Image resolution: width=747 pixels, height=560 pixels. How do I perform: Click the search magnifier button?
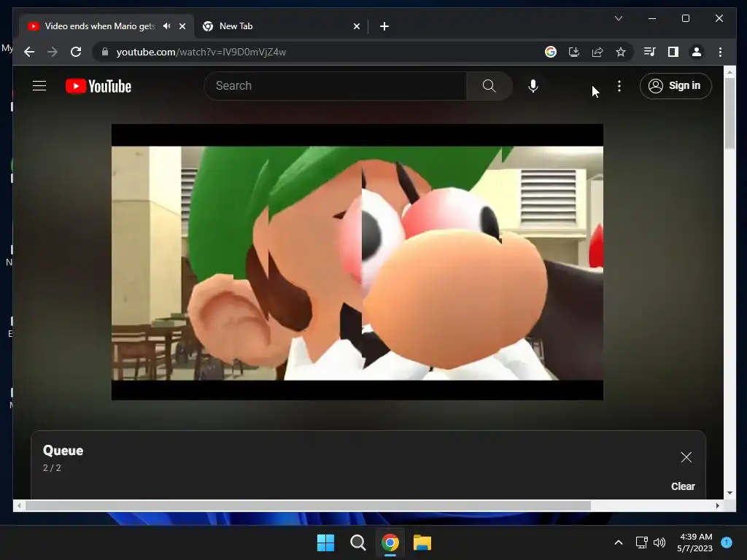click(489, 86)
